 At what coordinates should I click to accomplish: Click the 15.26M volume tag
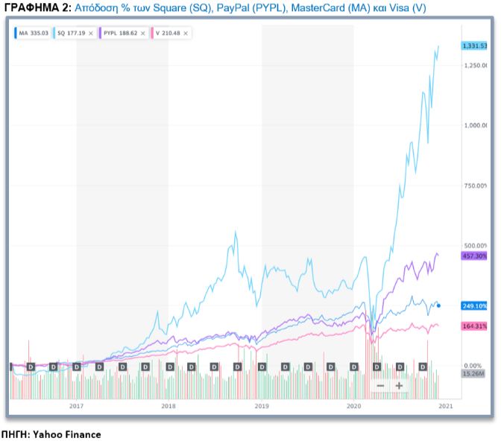coord(473,374)
